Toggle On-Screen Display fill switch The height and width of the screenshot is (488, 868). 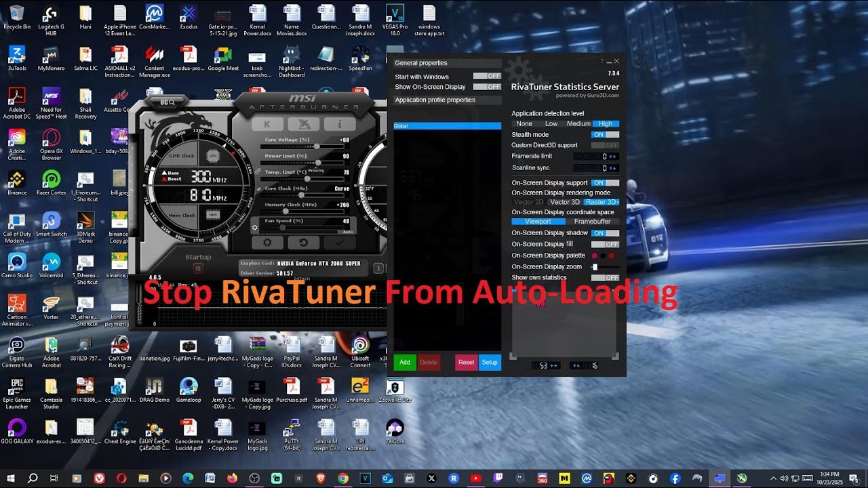(x=605, y=244)
